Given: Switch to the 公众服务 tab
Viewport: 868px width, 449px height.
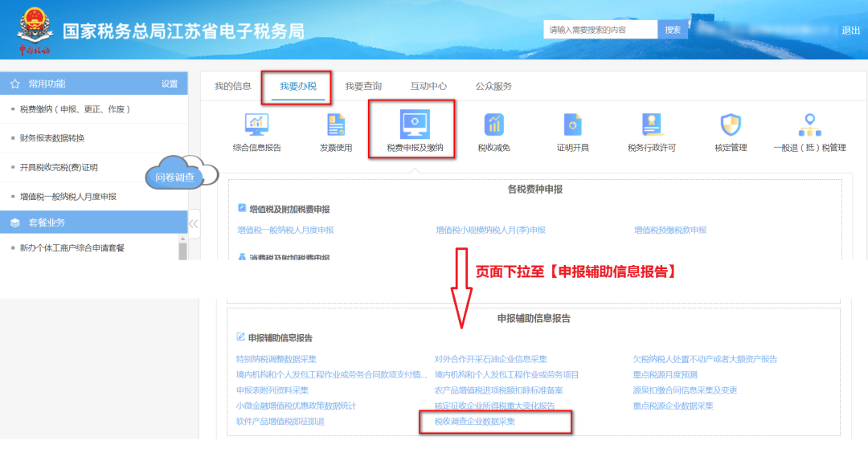Looking at the screenshot, I should (x=493, y=86).
